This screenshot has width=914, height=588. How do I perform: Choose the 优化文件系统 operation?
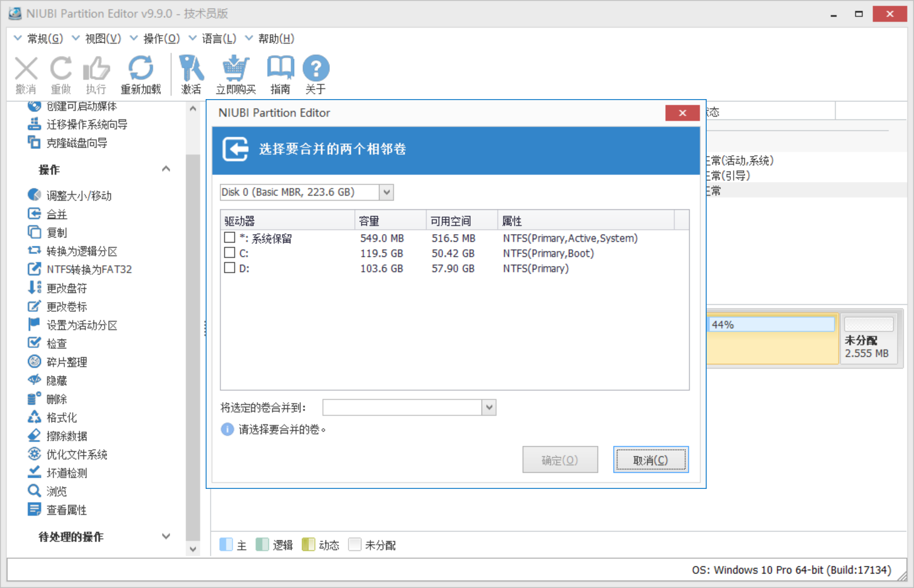(68, 454)
